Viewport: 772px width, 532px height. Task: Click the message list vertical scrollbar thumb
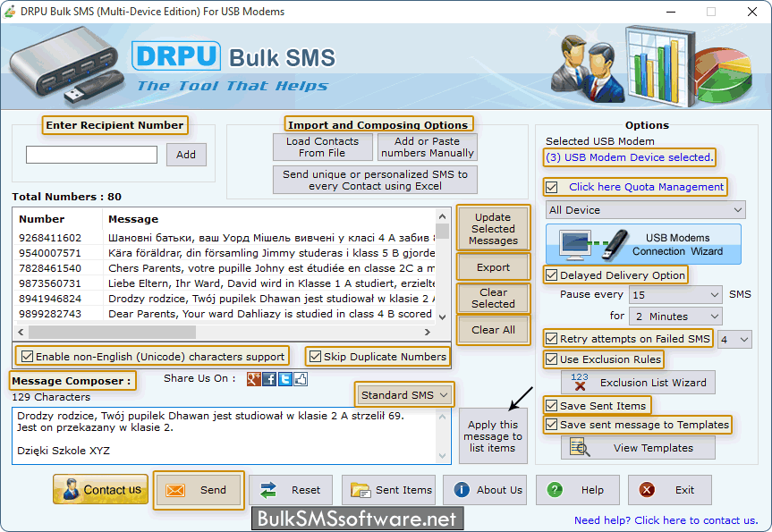pos(443,232)
